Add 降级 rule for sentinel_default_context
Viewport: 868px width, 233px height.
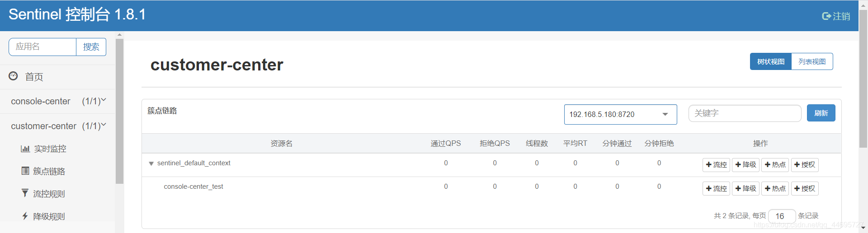tap(746, 165)
